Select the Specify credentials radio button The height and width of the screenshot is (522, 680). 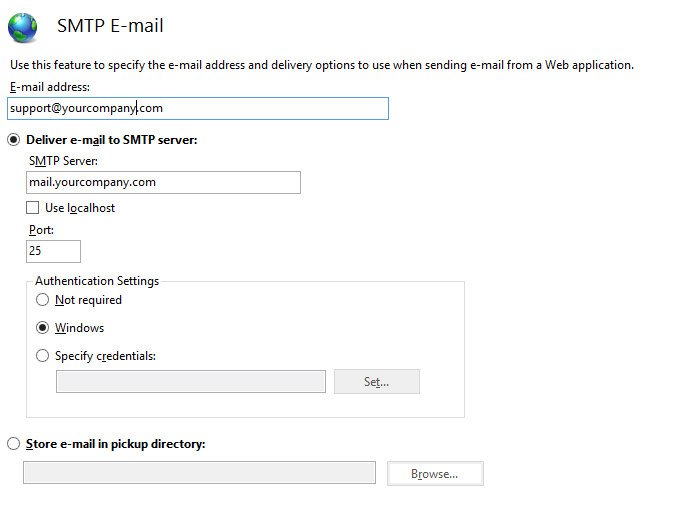42,356
